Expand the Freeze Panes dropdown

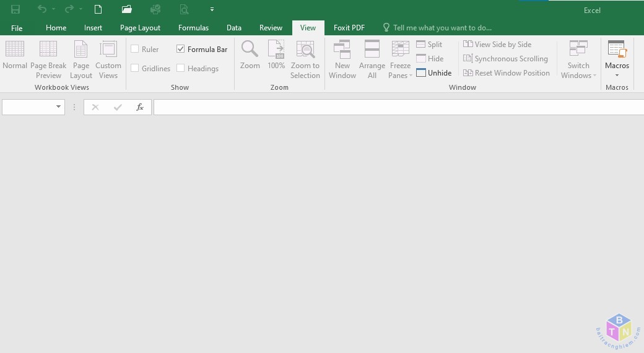click(x=411, y=76)
